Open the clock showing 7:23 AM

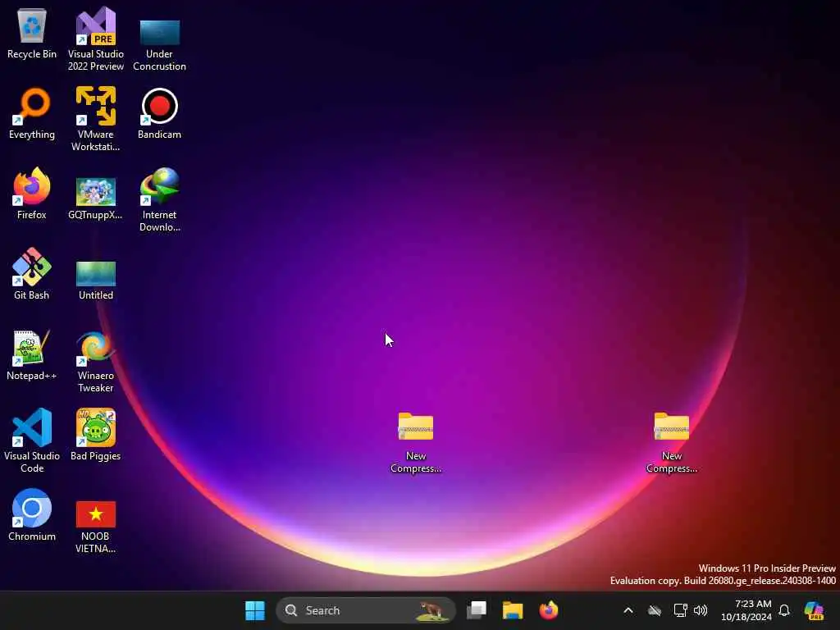(746, 610)
